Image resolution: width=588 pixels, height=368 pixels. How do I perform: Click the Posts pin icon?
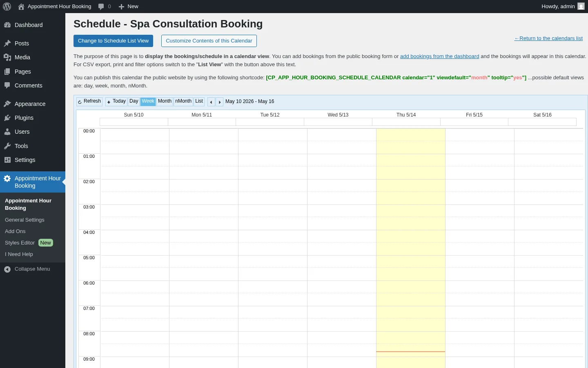(x=7, y=43)
